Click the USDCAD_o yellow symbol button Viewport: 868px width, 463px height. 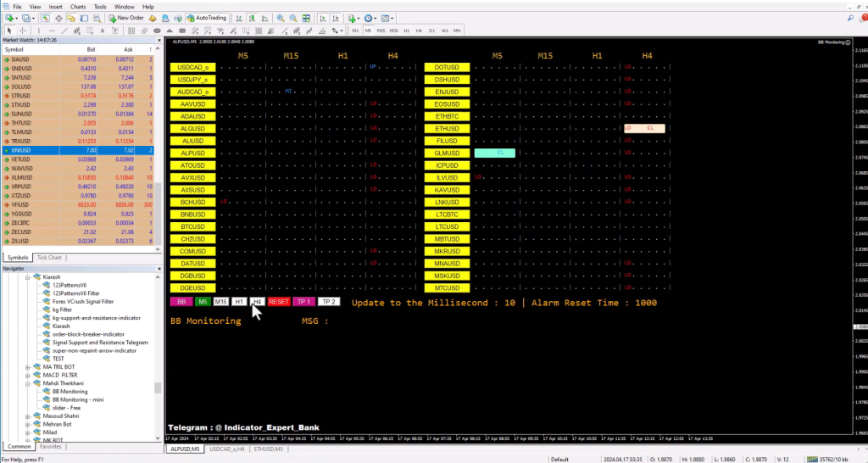coord(192,67)
